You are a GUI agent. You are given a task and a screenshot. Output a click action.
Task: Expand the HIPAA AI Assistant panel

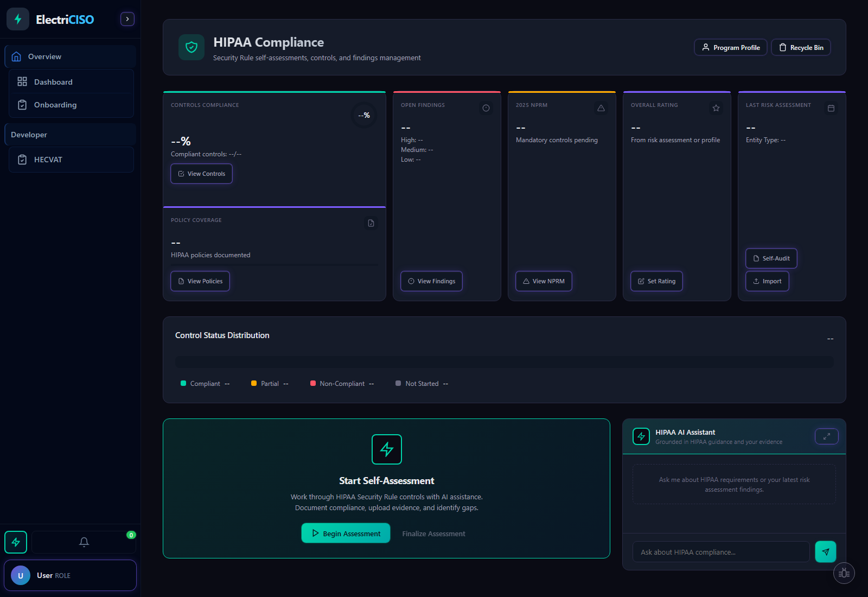(826, 436)
